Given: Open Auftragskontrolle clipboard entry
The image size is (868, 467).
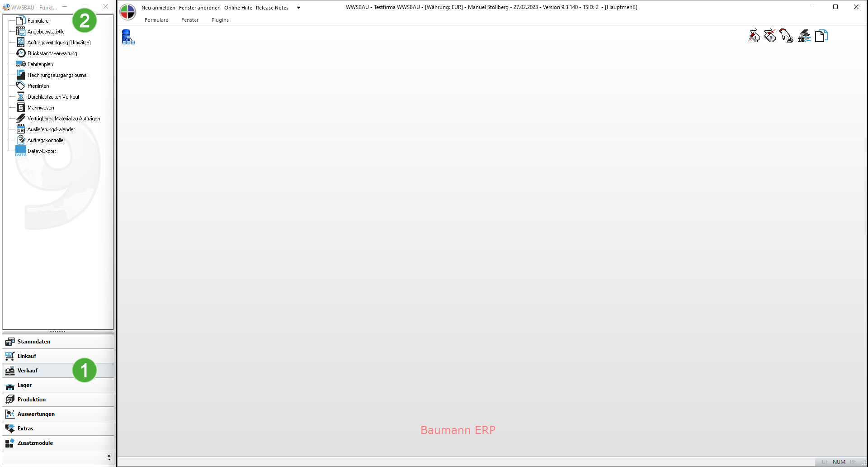Looking at the screenshot, I should (x=45, y=140).
